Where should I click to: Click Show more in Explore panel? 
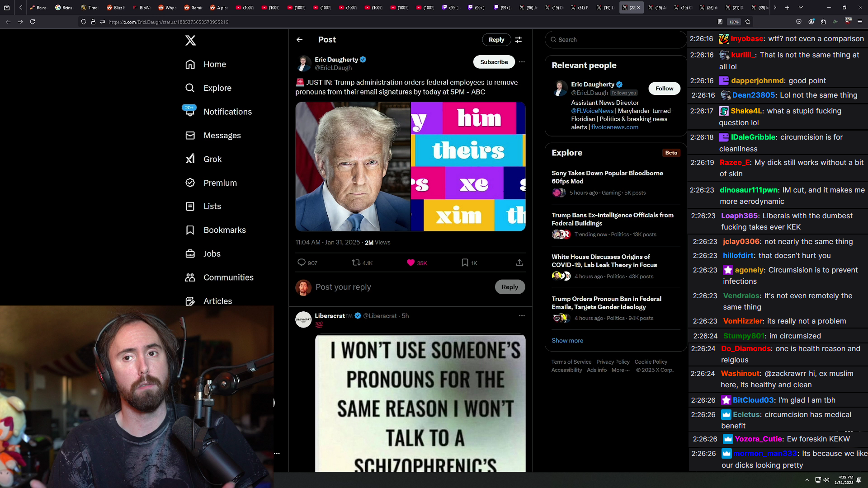point(567,341)
